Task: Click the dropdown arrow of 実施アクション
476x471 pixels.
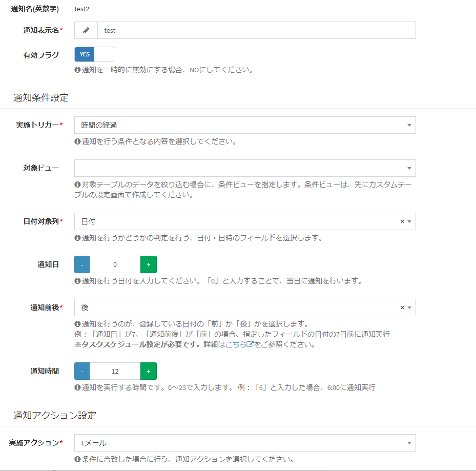Action: (409, 443)
